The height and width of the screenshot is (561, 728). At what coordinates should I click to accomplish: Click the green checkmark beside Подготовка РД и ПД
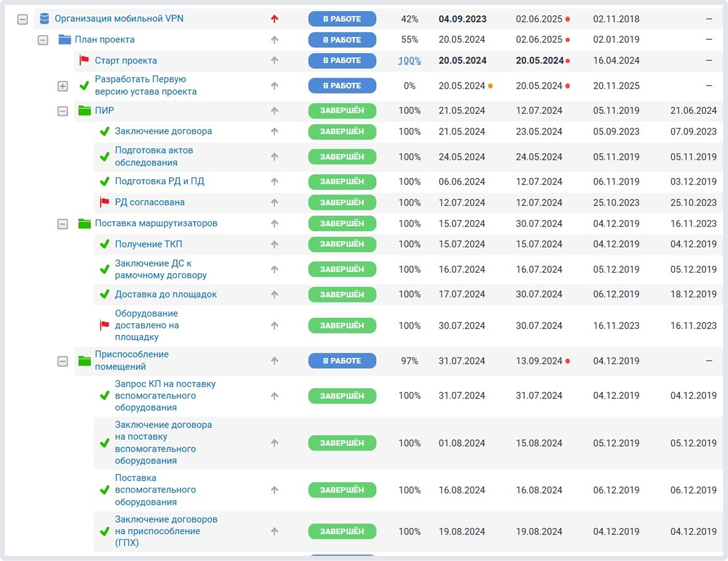(104, 181)
